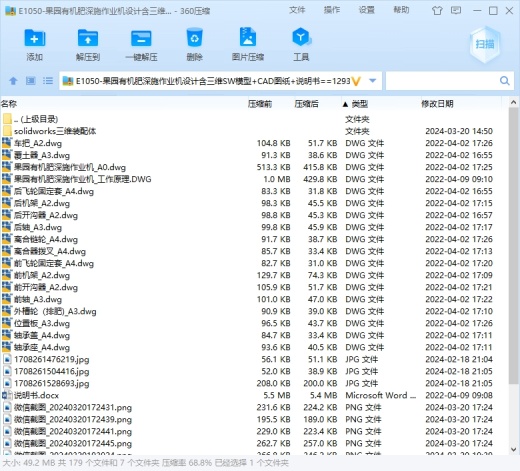Click the scrollbar up arrow
This screenshot has width=520, height=471.
pyautogui.click(x=513, y=103)
